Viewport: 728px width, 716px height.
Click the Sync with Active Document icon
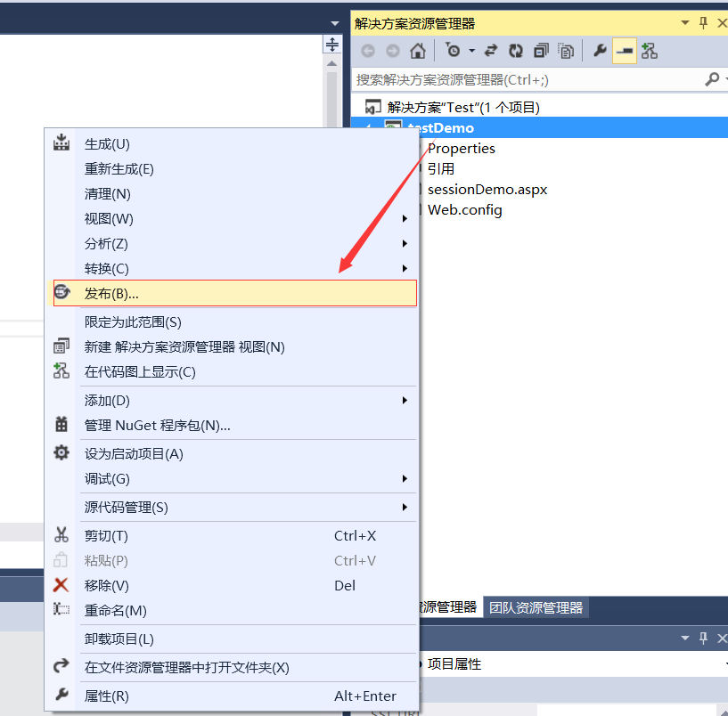490,51
